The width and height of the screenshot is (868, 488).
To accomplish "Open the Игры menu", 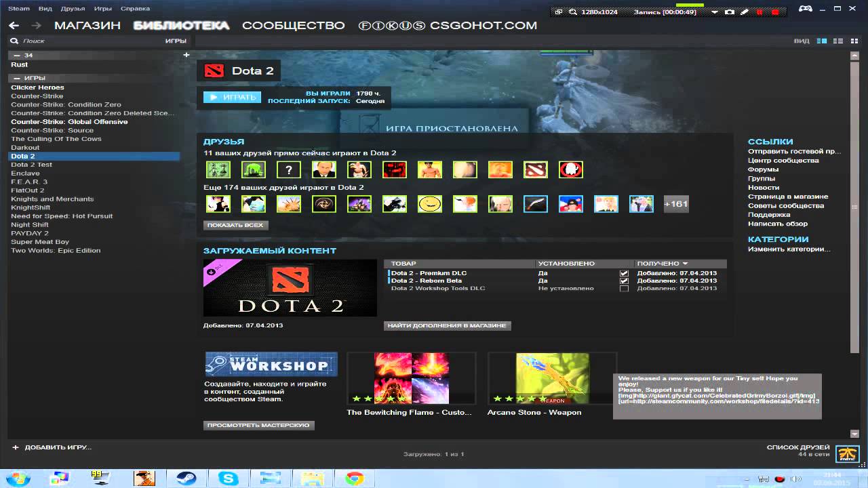I will pos(103,9).
